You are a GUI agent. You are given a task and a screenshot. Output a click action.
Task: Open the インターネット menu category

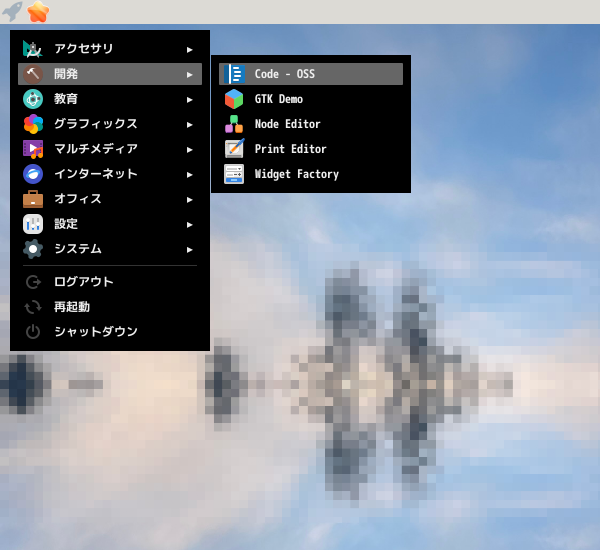[x=110, y=174]
